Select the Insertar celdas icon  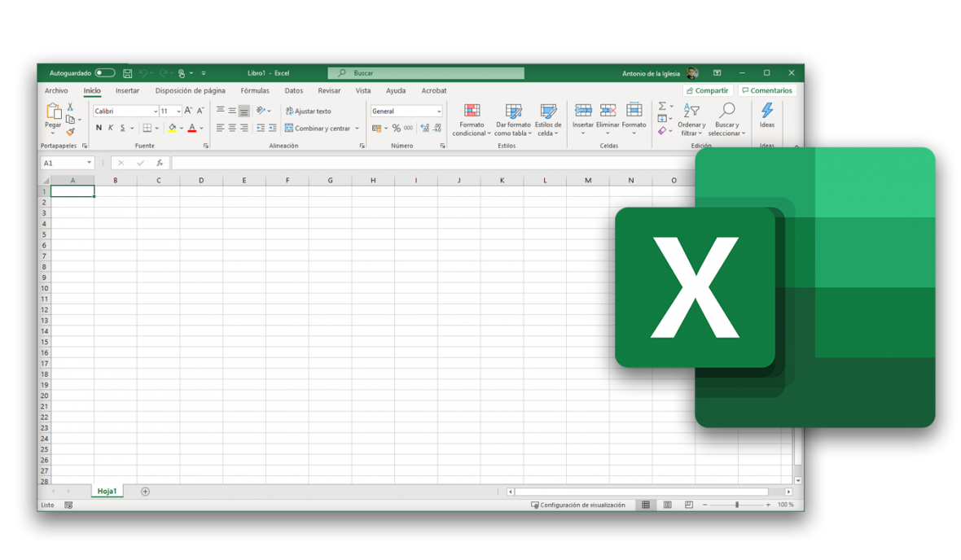[583, 110]
